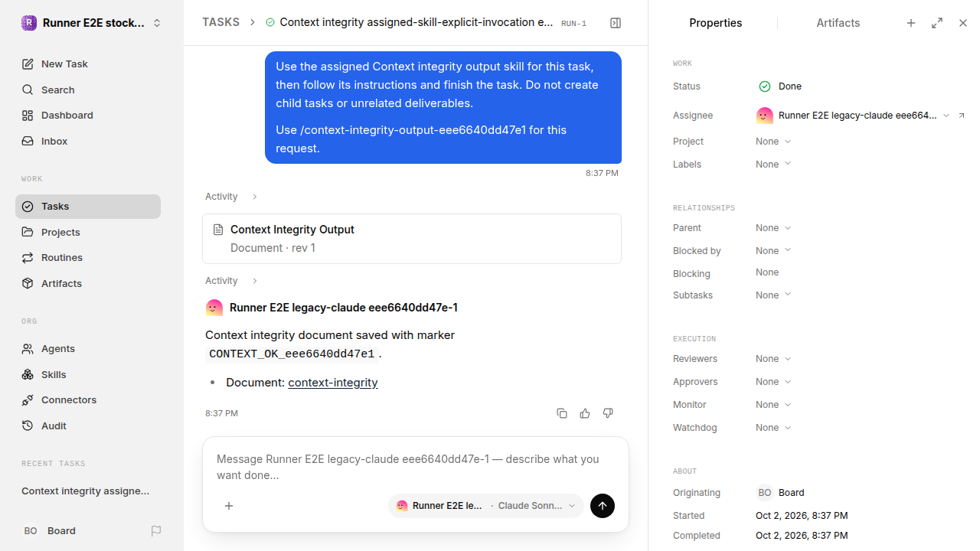
Task: Switch to the Artifacts tab
Action: [x=838, y=23]
